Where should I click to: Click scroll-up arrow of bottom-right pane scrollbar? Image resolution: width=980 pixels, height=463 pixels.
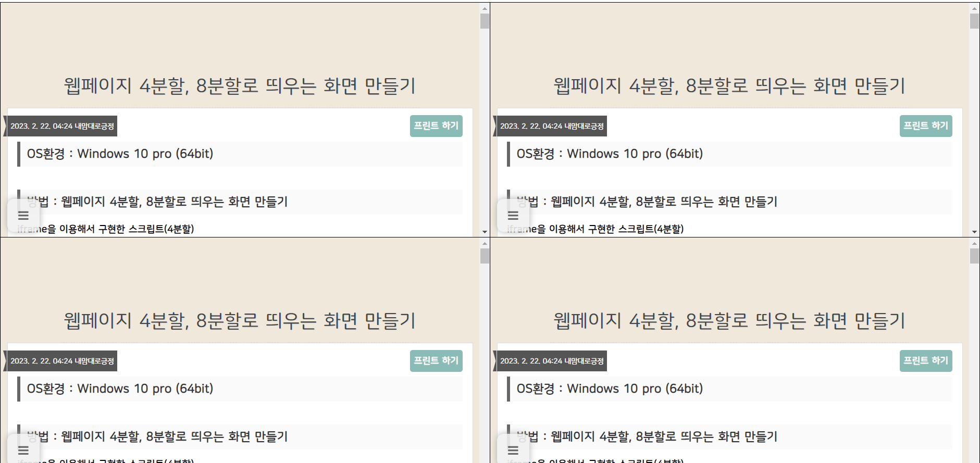(974, 243)
